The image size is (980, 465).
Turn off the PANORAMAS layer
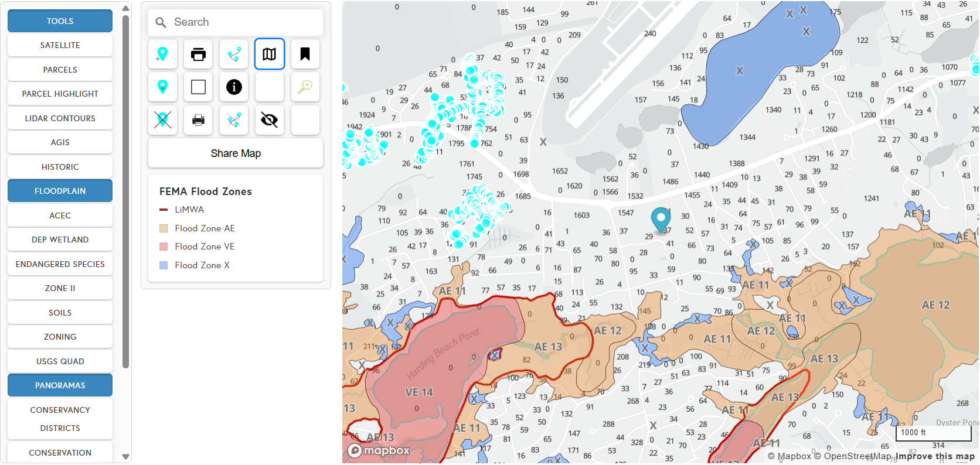tap(60, 385)
